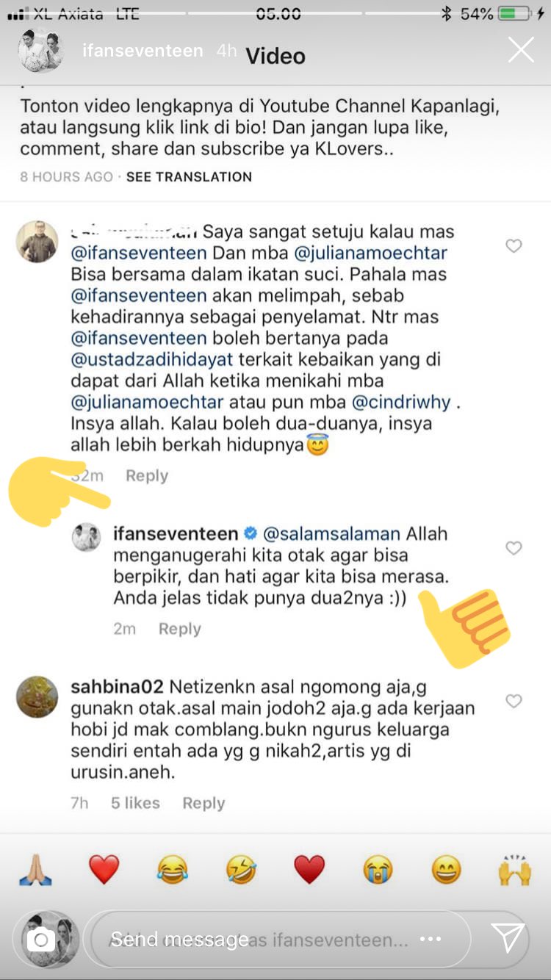551x980 pixels.
Task: Reply to sahbina02's comment
Action: click(x=204, y=803)
